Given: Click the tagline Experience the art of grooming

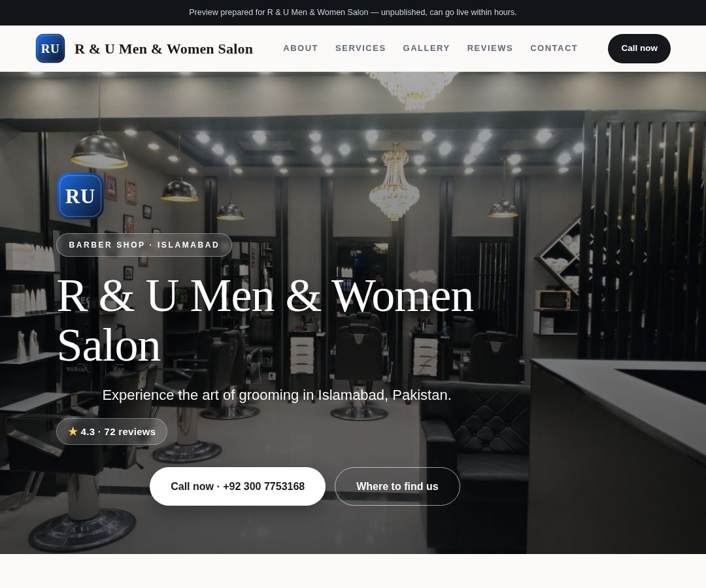Looking at the screenshot, I should [x=277, y=395].
